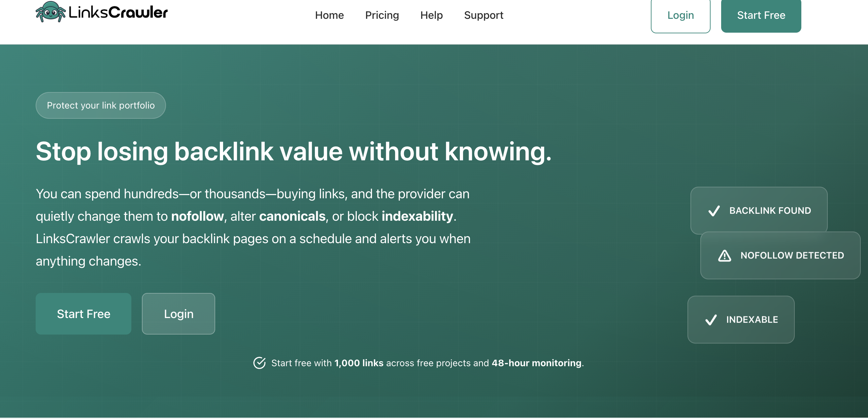
Task: Click the circled checkmark beside the free-tier note
Action: 259,363
